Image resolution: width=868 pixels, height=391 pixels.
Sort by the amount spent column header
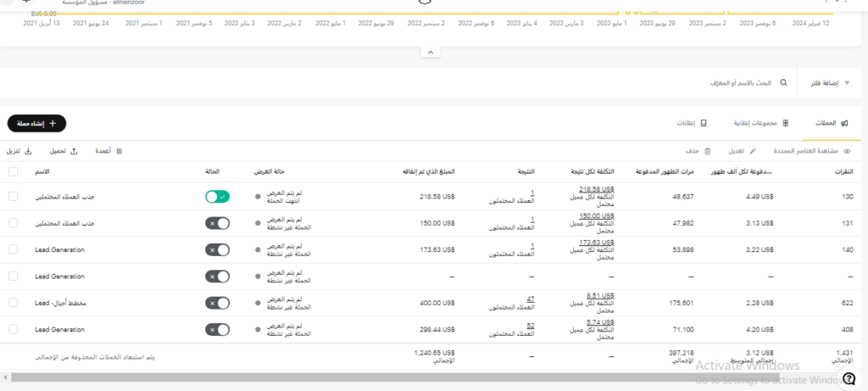pyautogui.click(x=430, y=172)
